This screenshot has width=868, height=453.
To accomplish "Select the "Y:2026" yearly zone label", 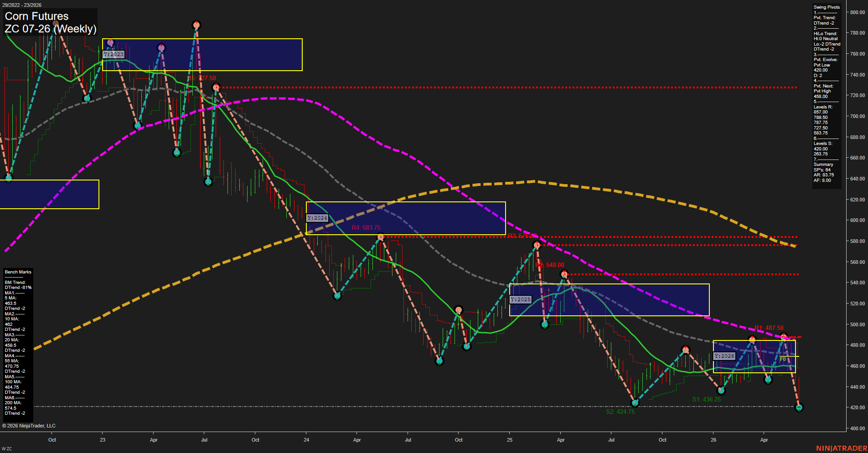I will (x=724, y=356).
